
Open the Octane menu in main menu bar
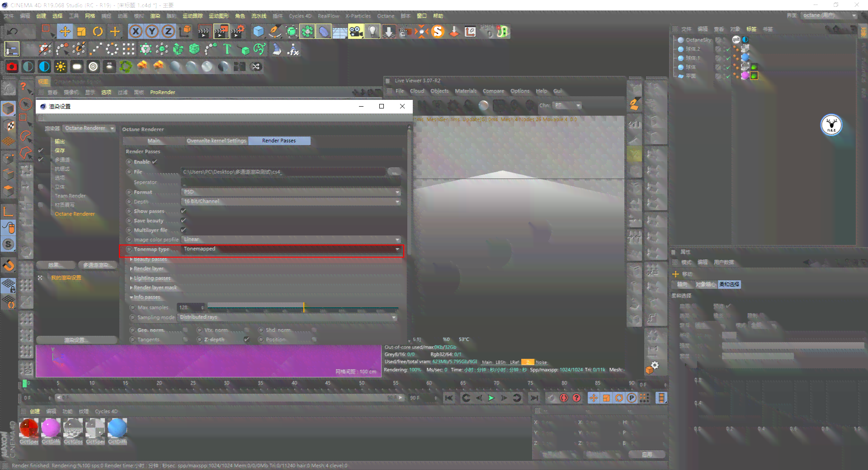click(386, 16)
